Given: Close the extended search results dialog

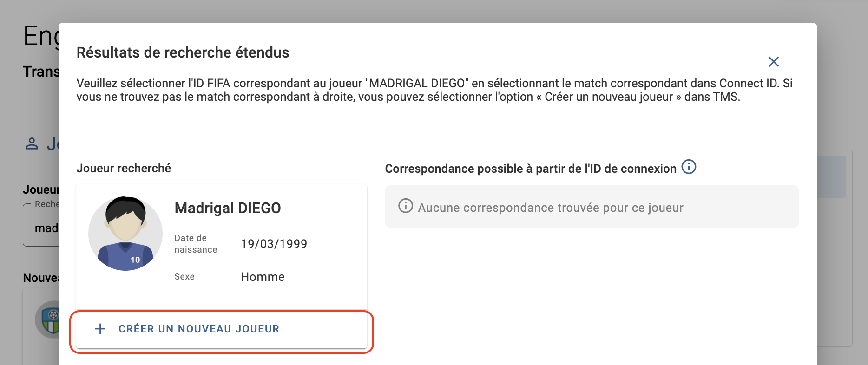Looking at the screenshot, I should click(774, 61).
